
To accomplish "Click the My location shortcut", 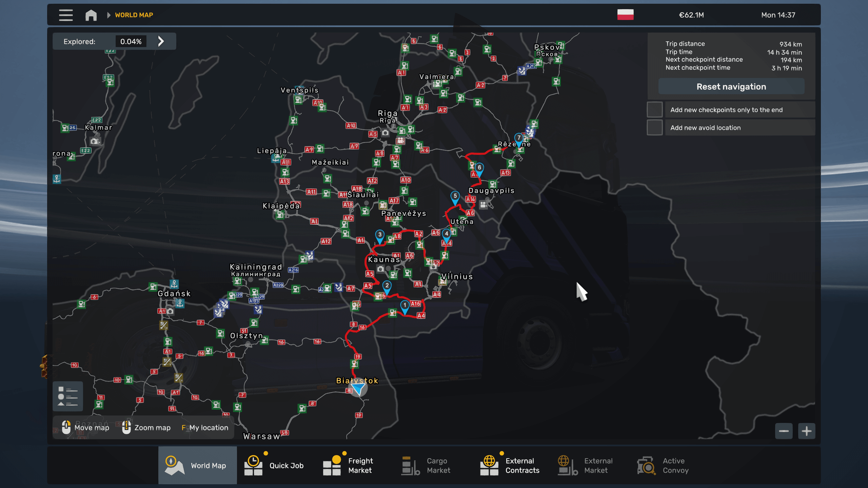I will 205,428.
